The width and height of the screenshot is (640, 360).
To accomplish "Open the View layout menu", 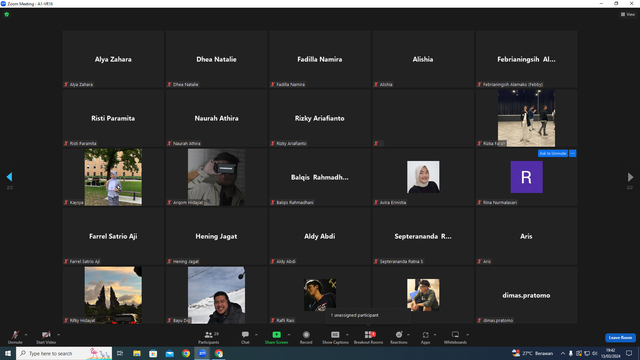I will (628, 14).
